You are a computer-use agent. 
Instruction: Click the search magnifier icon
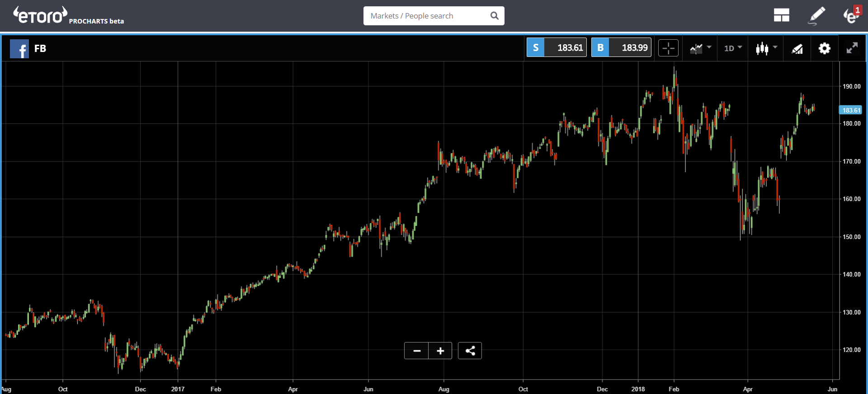(495, 16)
